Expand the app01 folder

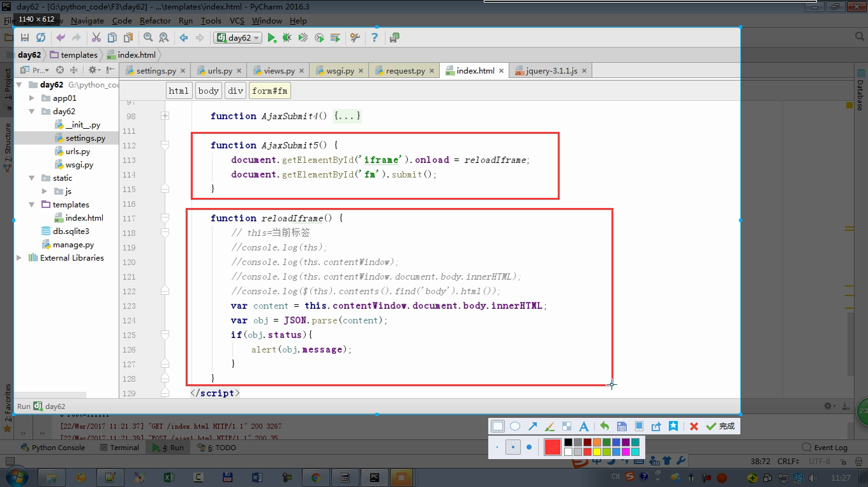tap(32, 98)
